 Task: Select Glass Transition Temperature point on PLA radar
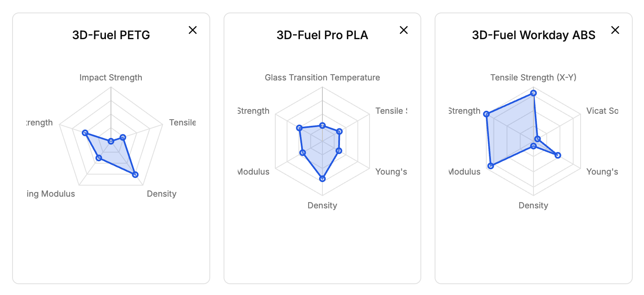[x=322, y=125]
